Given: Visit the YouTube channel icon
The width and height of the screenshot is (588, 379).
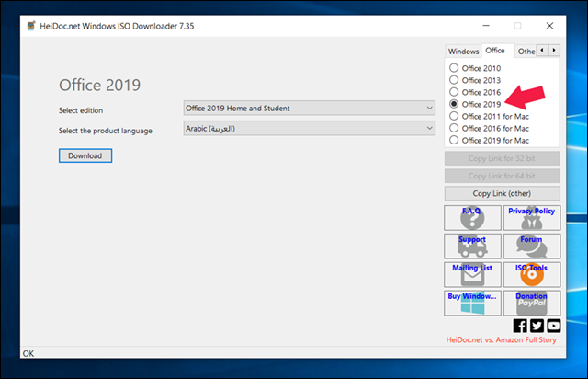Looking at the screenshot, I should [554, 326].
